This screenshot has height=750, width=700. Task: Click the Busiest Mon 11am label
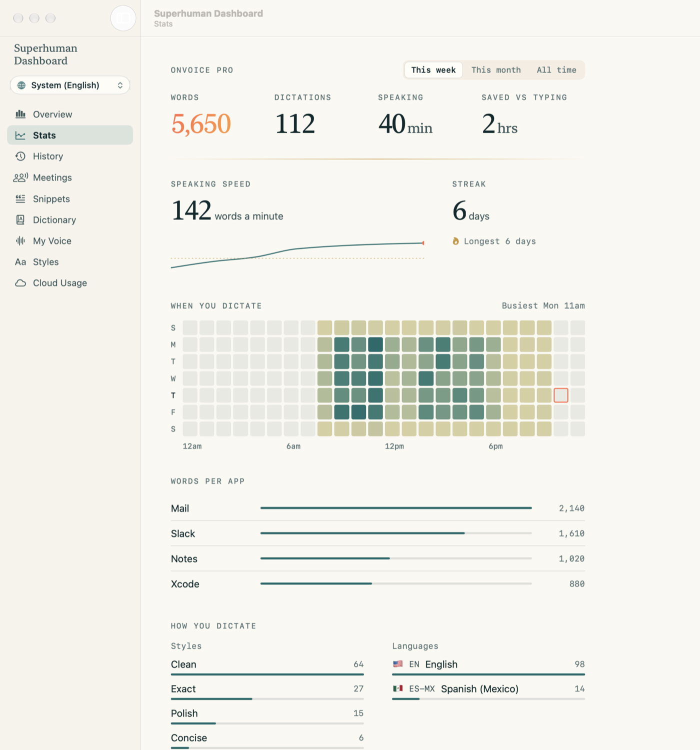543,305
